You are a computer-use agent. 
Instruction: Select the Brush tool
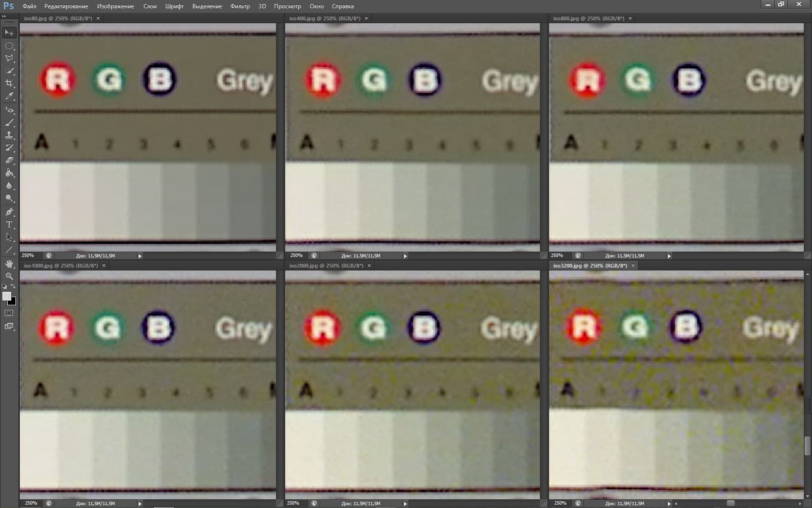click(9, 122)
